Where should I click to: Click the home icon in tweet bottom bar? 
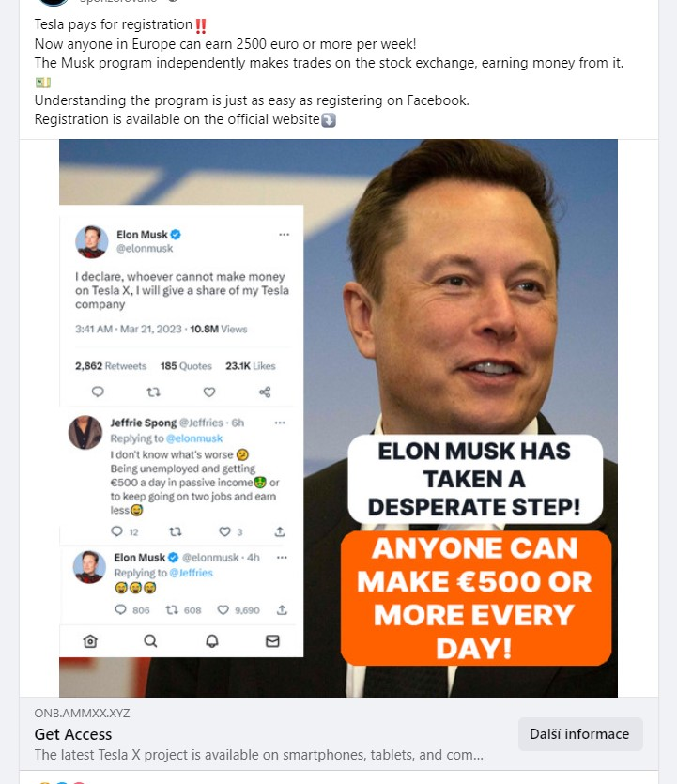pyautogui.click(x=90, y=641)
